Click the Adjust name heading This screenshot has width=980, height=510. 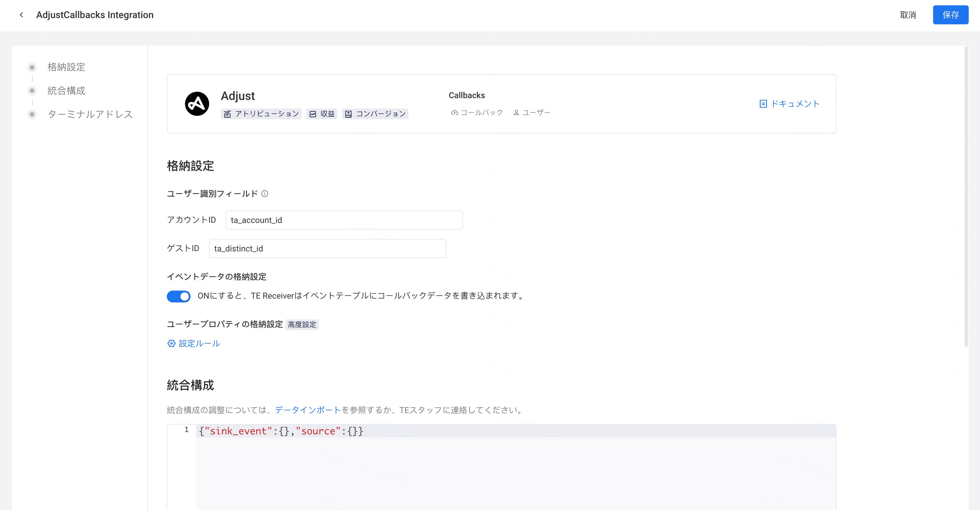pos(238,96)
